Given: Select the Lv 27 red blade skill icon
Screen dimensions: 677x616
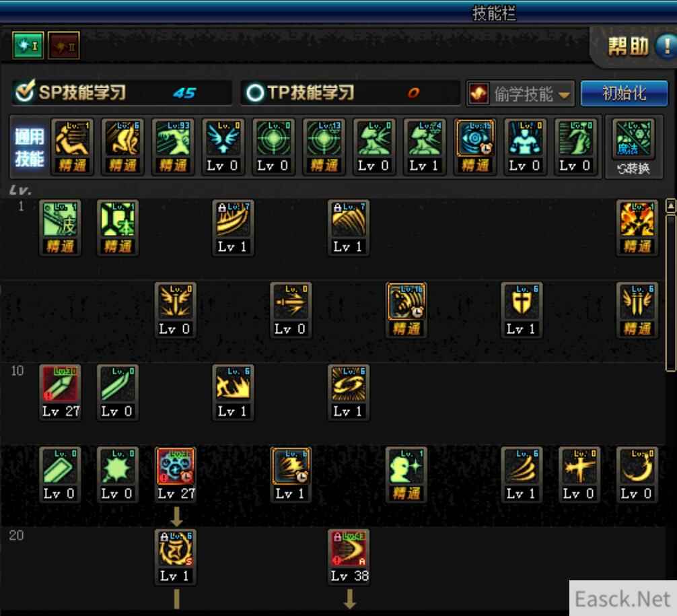Looking at the screenshot, I should pyautogui.click(x=60, y=384).
